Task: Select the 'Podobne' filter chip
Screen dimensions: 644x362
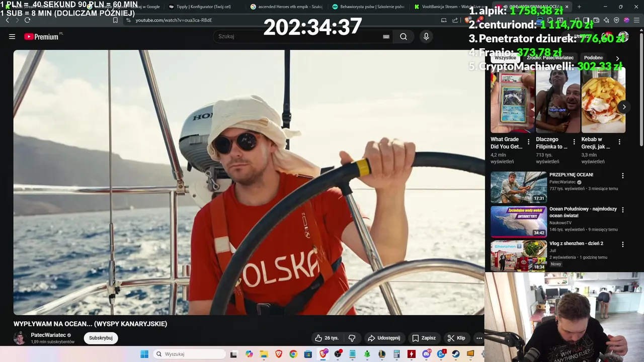Action: click(593, 58)
